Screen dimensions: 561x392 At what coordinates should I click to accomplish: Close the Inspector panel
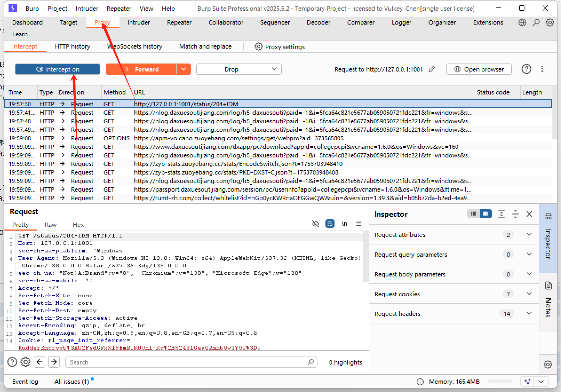(x=529, y=214)
